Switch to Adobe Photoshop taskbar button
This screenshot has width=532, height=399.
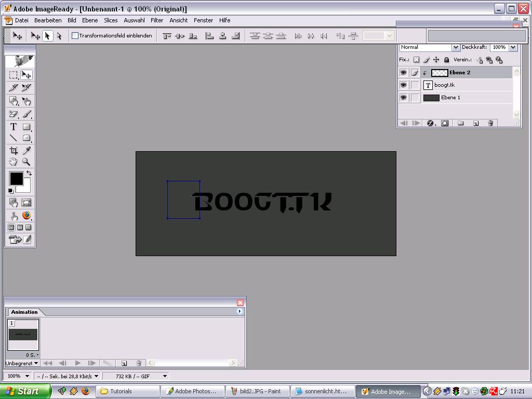click(193, 391)
